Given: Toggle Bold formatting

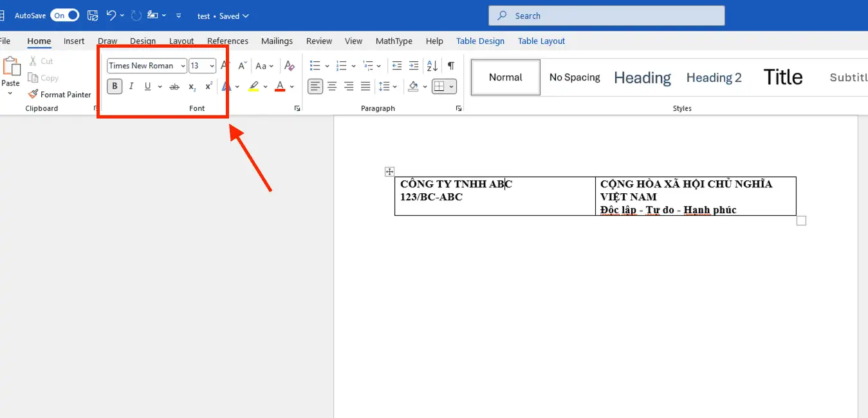Looking at the screenshot, I should pyautogui.click(x=115, y=86).
